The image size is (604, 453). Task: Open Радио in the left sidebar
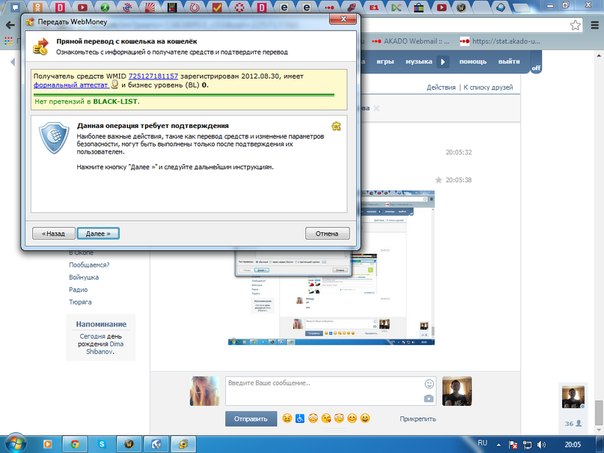(78, 290)
